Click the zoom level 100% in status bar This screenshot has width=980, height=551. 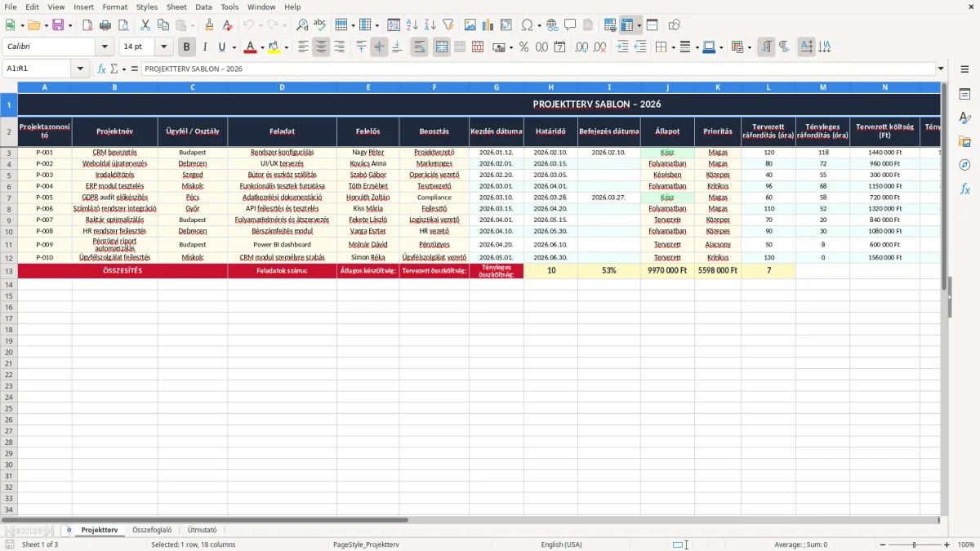pos(966,544)
